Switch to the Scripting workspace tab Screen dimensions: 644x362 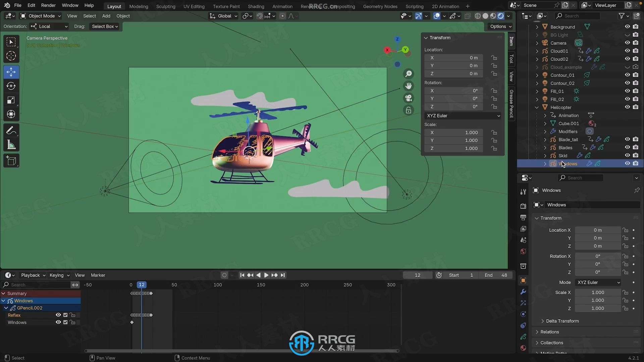coord(415,6)
